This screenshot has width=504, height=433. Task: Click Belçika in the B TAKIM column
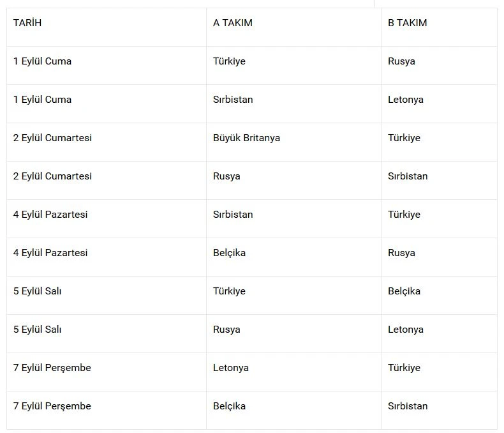[x=404, y=291]
